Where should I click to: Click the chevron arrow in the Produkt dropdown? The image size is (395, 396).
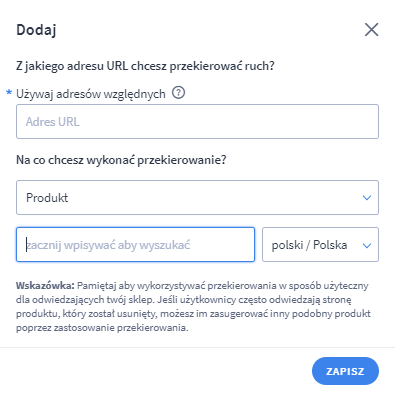[x=367, y=198]
